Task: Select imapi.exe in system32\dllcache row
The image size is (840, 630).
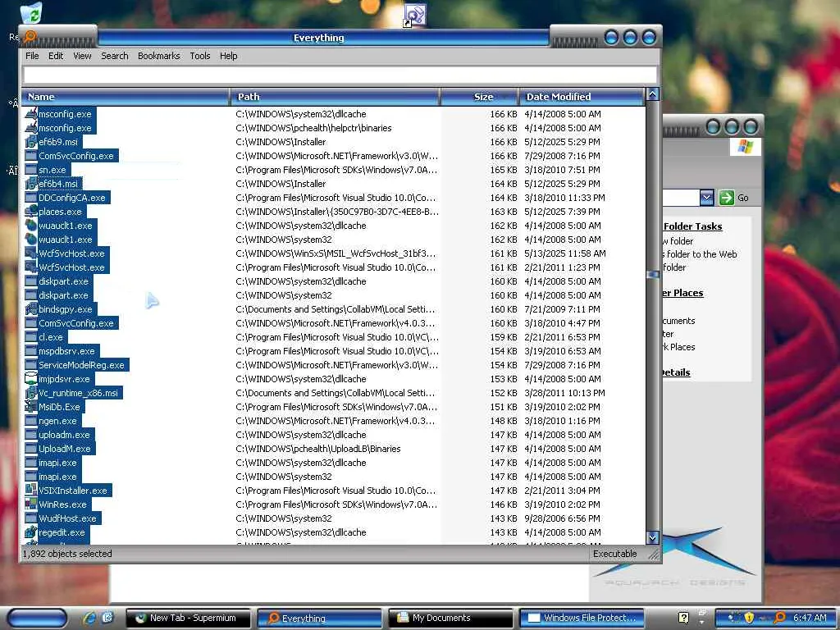Action: (x=57, y=463)
